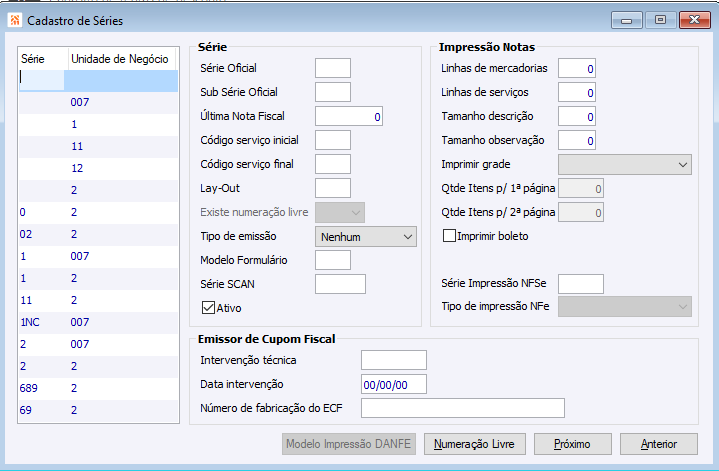719x471 pixels.
Task: Click the Código serviço final field
Action: coord(333,164)
